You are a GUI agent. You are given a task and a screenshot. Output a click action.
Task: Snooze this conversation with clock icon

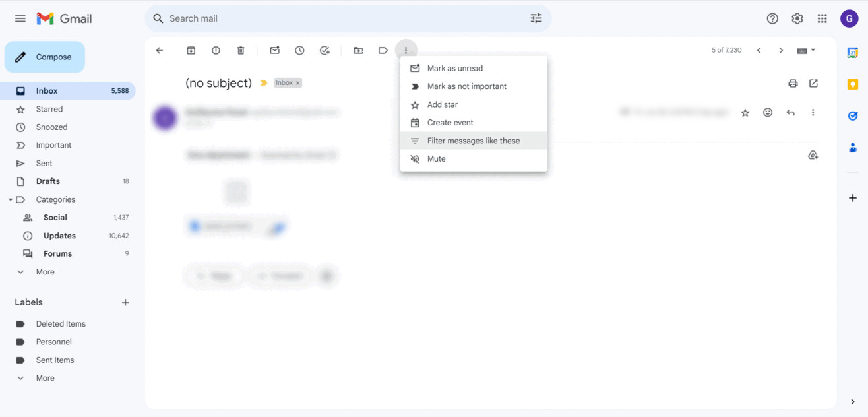coord(299,50)
